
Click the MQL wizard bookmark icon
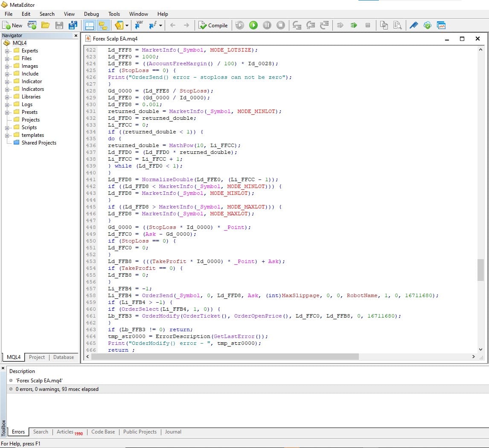pyautogui.click(x=119, y=25)
